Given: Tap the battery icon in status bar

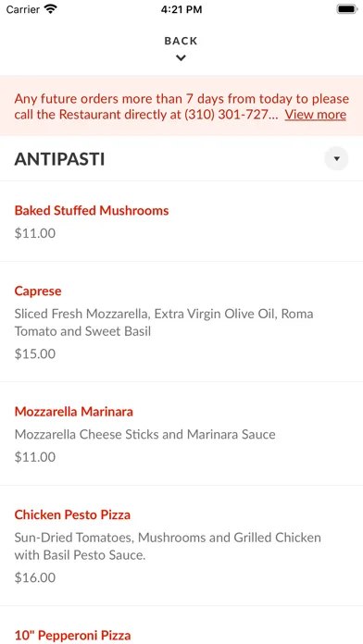Looking at the screenshot, I should (x=347, y=9).
